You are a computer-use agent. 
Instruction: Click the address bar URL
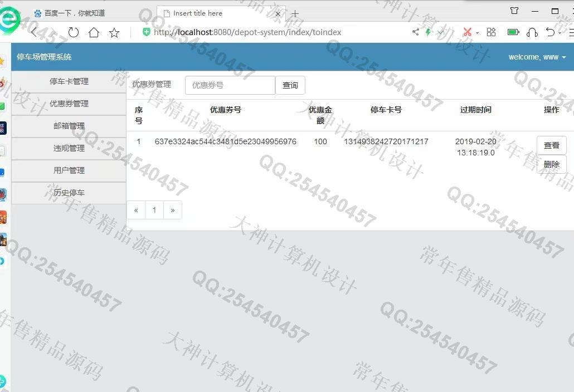(247, 32)
